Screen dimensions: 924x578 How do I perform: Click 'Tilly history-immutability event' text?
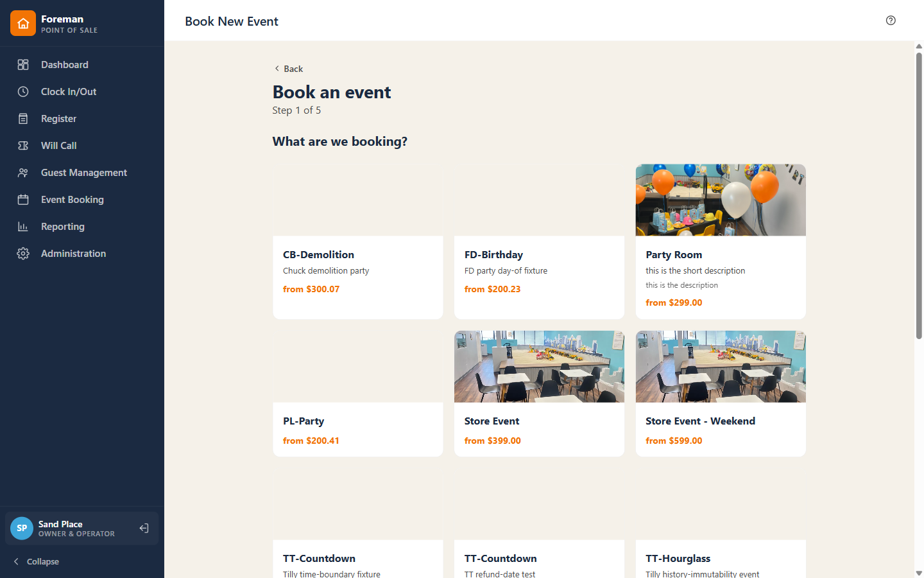702,574
